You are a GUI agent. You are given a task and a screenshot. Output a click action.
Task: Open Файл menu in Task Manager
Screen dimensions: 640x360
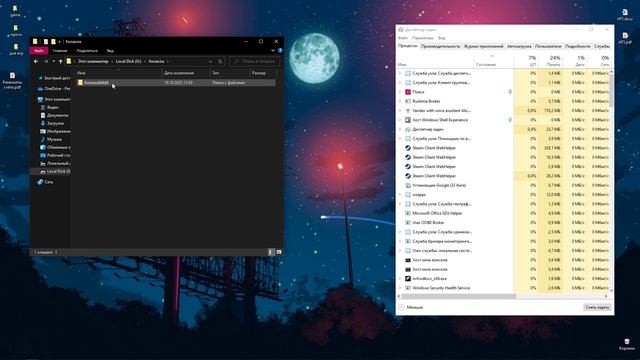click(x=402, y=38)
